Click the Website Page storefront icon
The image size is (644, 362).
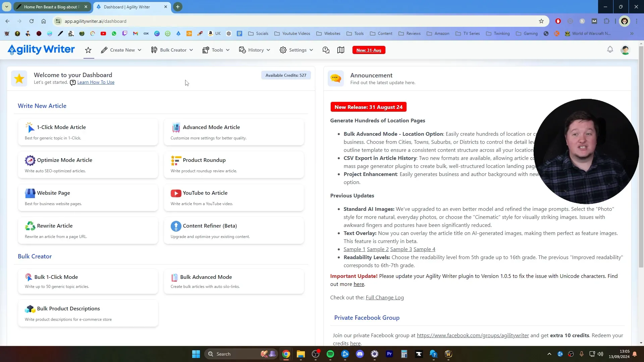[x=30, y=193]
